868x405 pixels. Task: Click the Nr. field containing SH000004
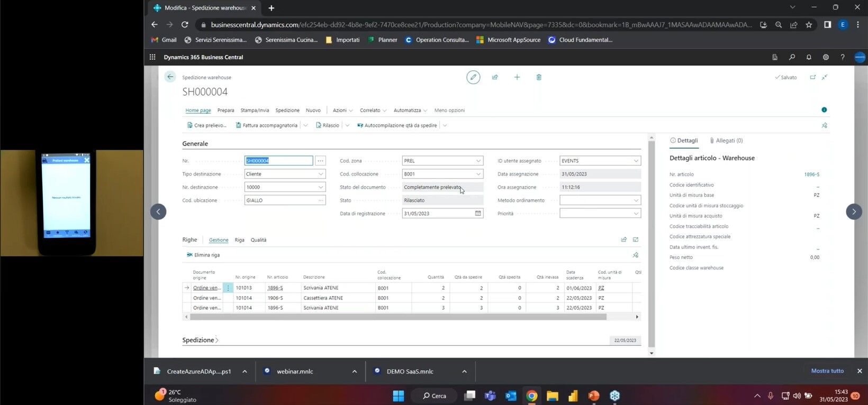278,161
